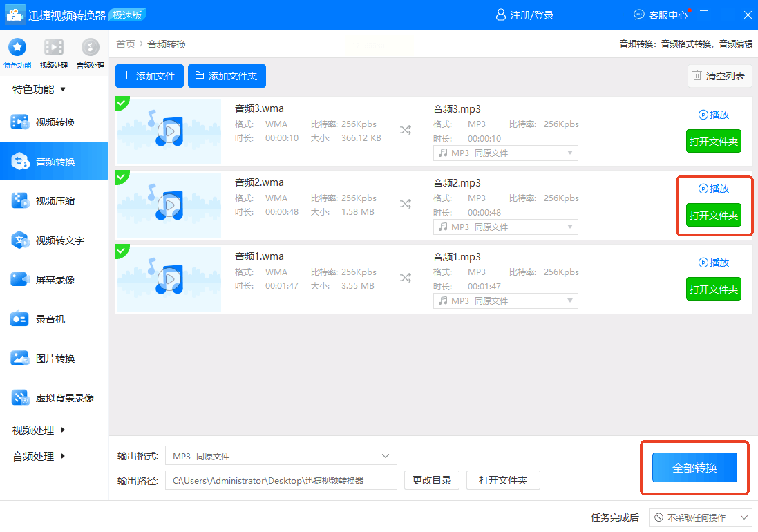Viewport: 758px width, 532px height.
Task: Switch to 音频处理 top tab icon
Action: [x=91, y=53]
